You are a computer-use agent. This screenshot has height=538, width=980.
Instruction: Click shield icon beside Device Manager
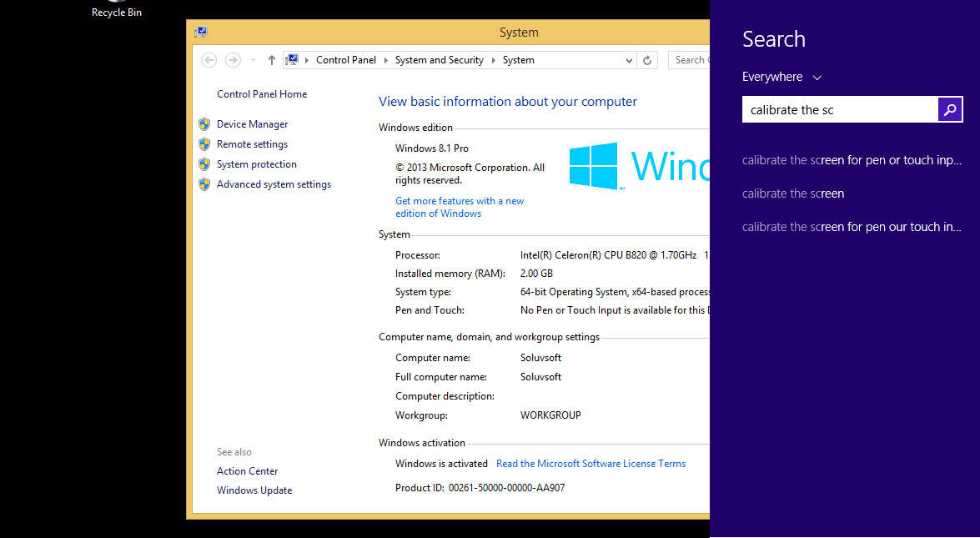tap(204, 124)
